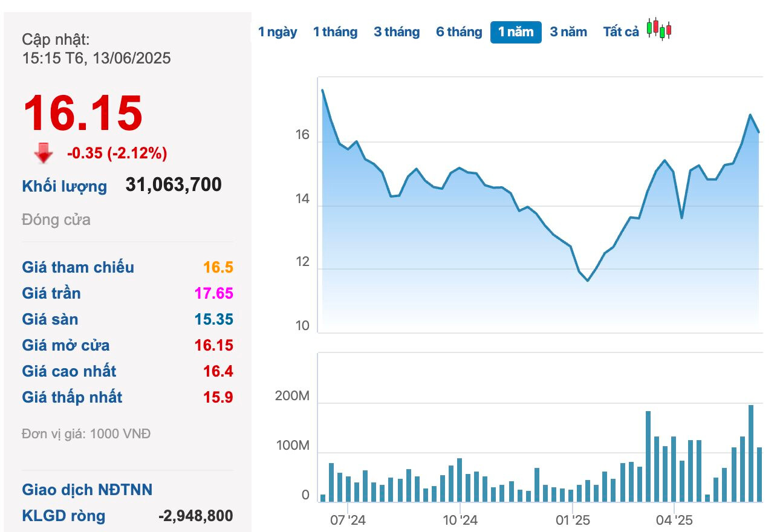Select the 1 tháng time range tab

pos(335,32)
